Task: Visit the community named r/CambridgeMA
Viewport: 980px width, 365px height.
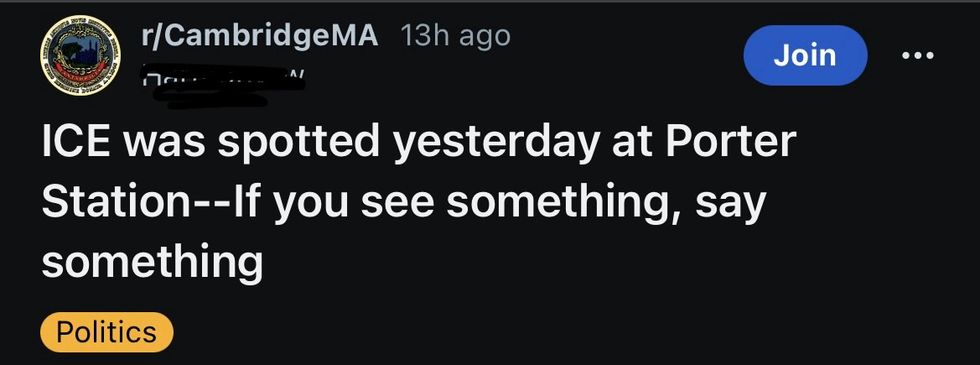Action: pos(259,36)
